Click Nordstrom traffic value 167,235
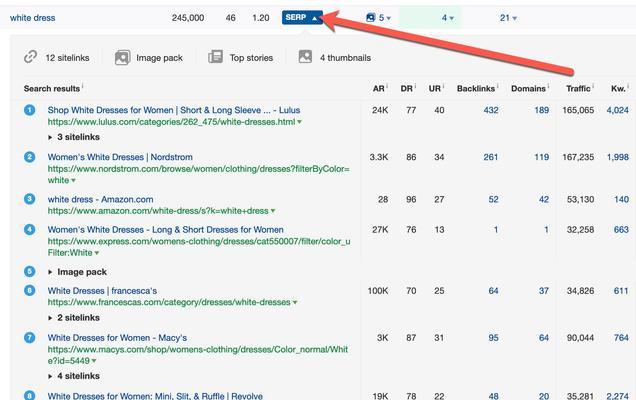636x400 pixels. tap(578, 157)
